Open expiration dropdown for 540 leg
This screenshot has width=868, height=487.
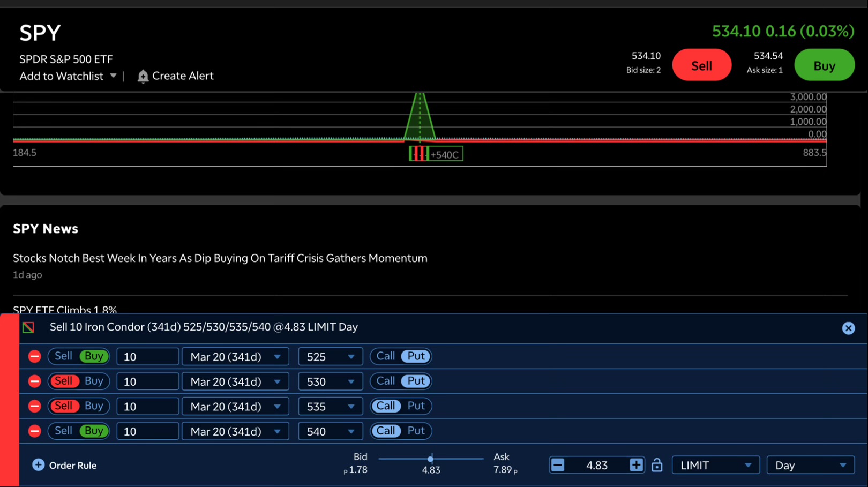[235, 431]
